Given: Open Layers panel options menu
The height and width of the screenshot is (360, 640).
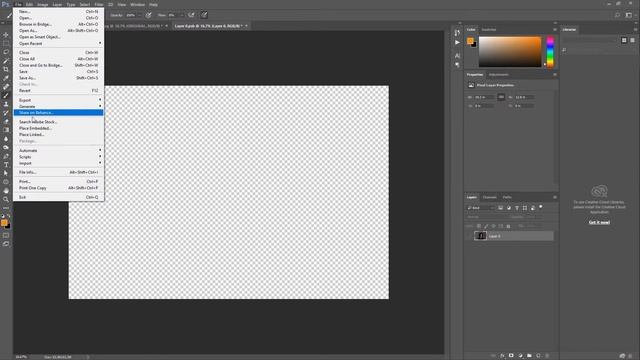Looking at the screenshot, I should point(555,197).
